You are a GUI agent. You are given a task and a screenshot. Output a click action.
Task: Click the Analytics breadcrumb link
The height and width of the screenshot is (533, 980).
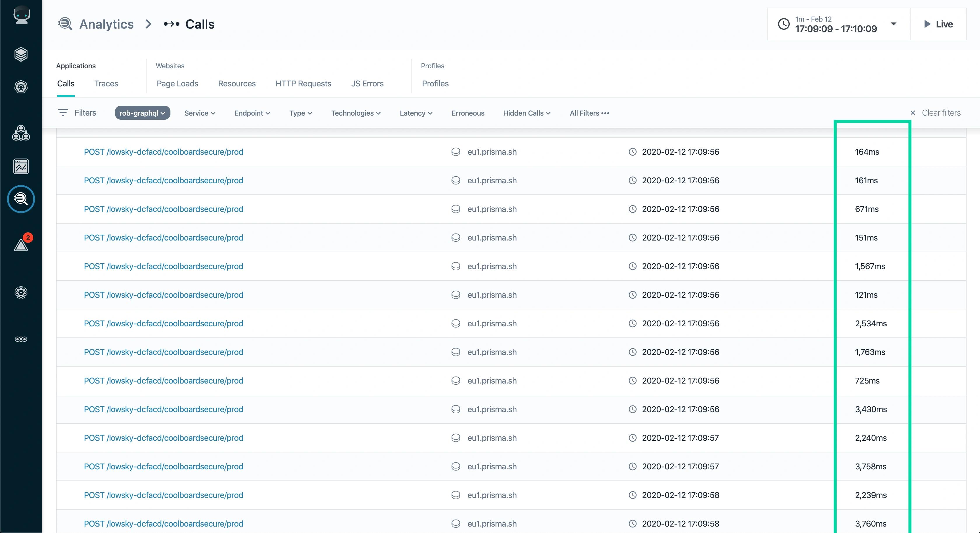[x=107, y=24]
